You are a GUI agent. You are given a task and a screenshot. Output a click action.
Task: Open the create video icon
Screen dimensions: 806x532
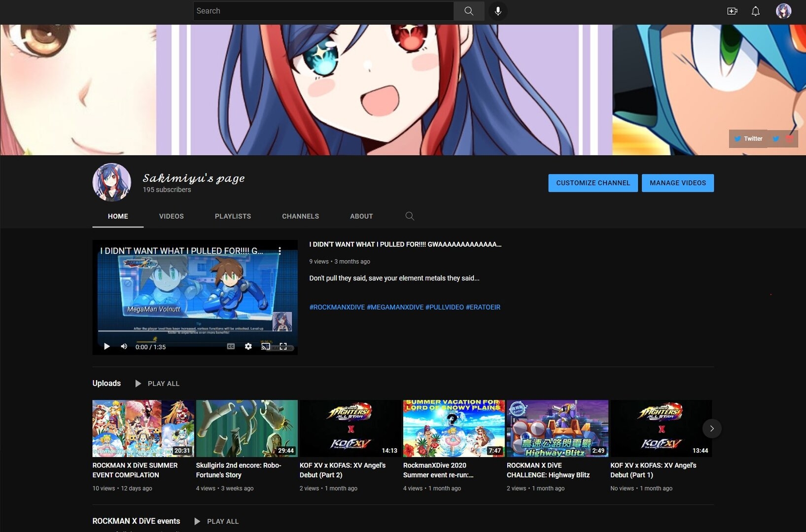pyautogui.click(x=732, y=11)
